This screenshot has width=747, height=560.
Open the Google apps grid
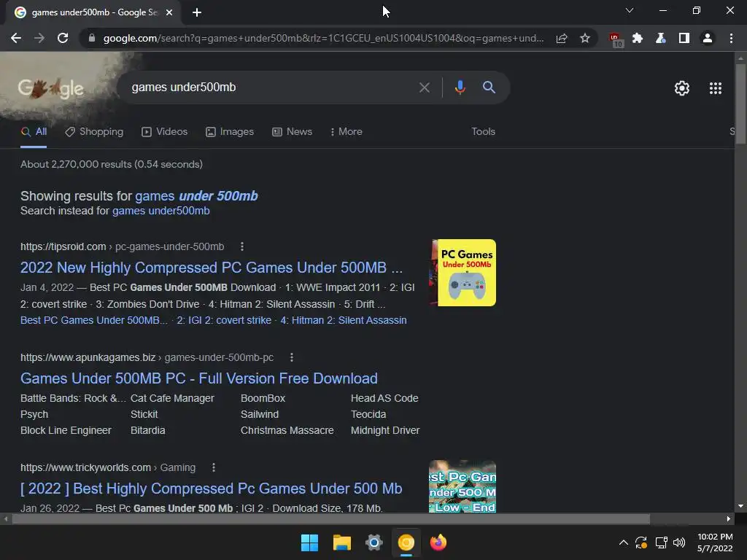tap(716, 88)
